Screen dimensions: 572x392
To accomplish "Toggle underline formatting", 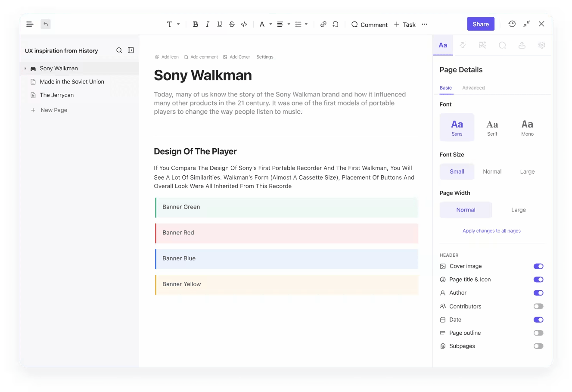I will [x=220, y=25].
